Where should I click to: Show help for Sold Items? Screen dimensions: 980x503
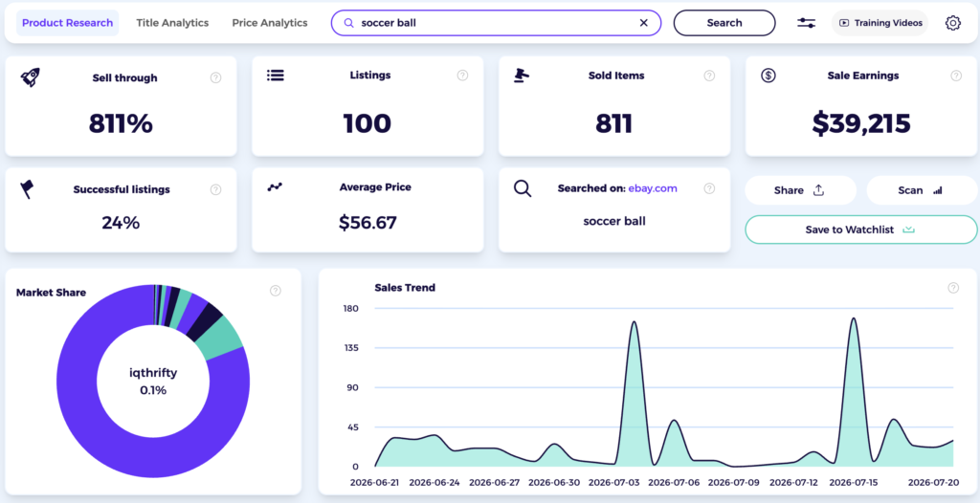point(709,76)
